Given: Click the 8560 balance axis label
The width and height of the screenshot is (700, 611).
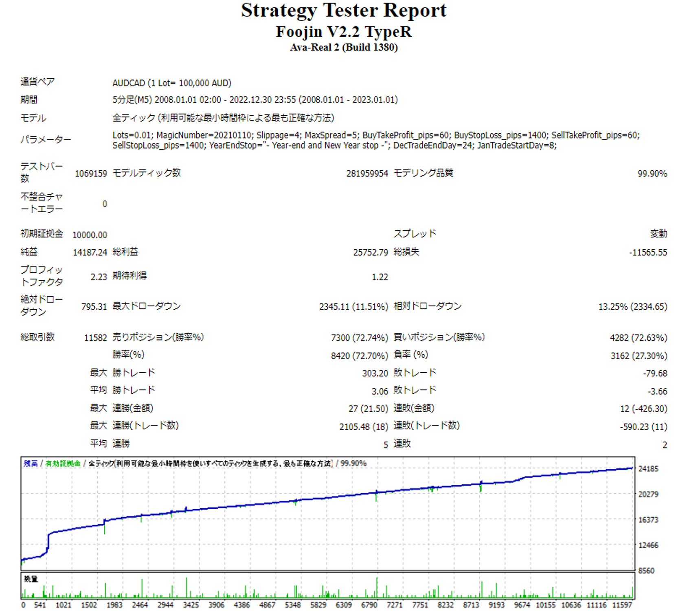Looking at the screenshot, I should [x=646, y=571].
